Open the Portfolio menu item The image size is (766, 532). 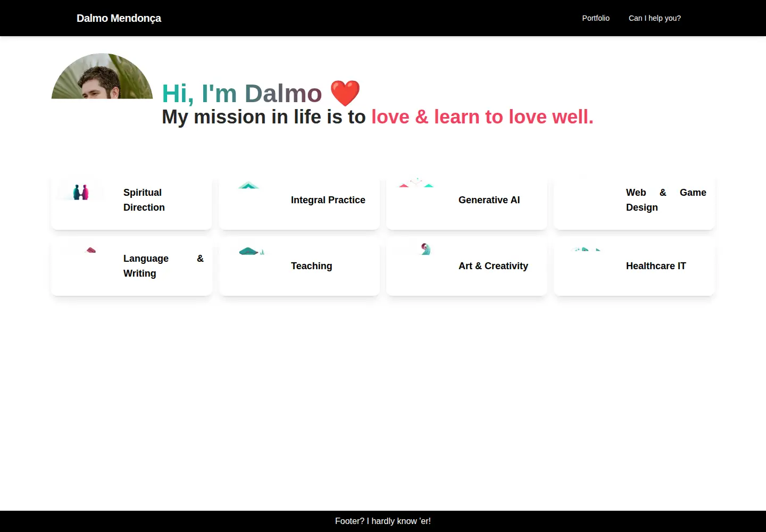click(x=596, y=18)
